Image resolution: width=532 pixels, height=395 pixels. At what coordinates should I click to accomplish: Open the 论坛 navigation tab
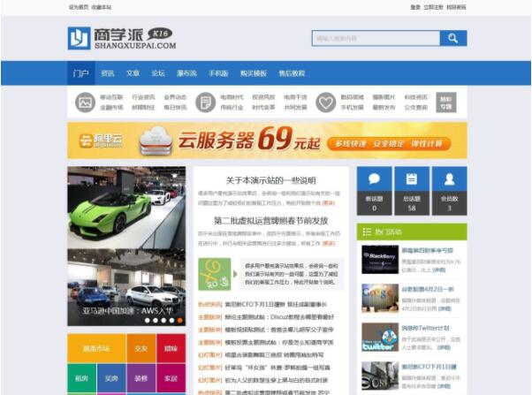(158, 73)
